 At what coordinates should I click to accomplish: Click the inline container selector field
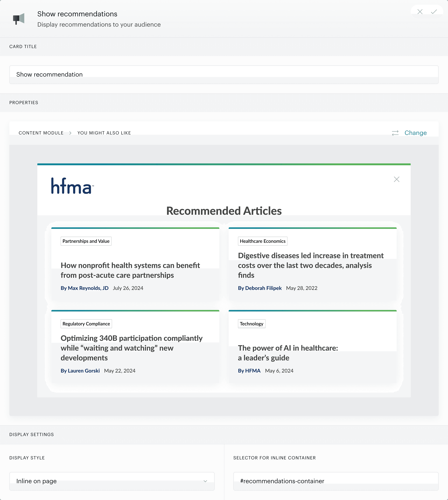click(x=336, y=481)
